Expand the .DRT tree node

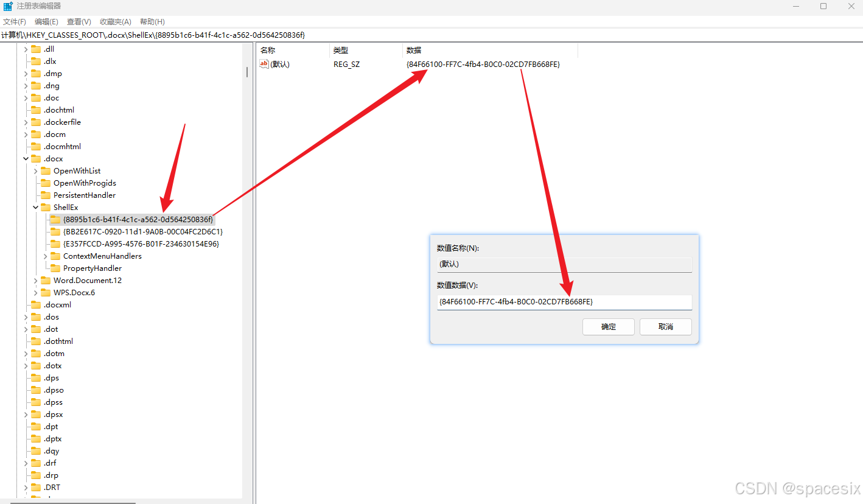[x=26, y=488]
